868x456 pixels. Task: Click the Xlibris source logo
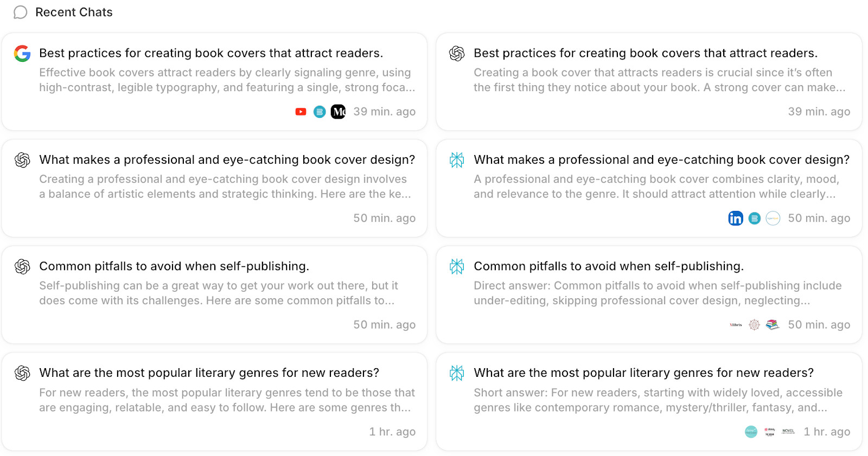pos(736,325)
